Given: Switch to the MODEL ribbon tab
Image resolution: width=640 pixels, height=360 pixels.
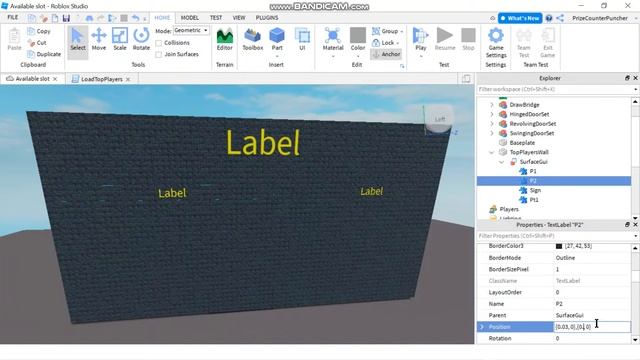Looking at the screenshot, I should (x=190, y=18).
